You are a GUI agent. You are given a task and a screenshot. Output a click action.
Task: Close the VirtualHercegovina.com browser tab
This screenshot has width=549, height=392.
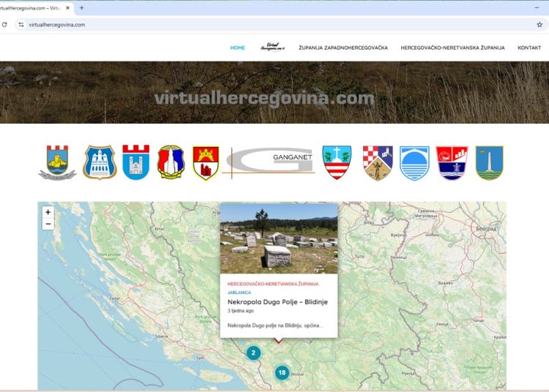67,8
